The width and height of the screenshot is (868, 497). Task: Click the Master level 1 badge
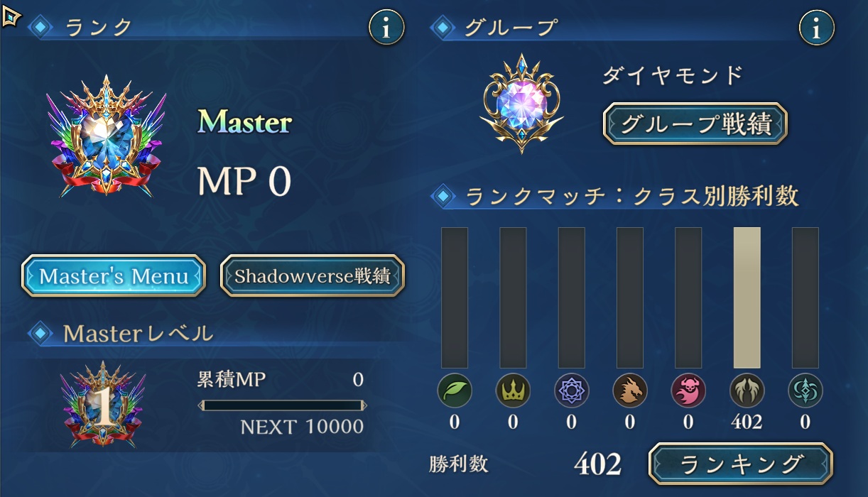click(104, 405)
